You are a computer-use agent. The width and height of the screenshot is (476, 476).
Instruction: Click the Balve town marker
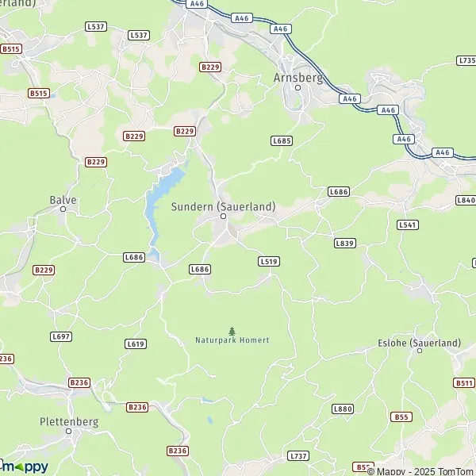click(x=63, y=209)
